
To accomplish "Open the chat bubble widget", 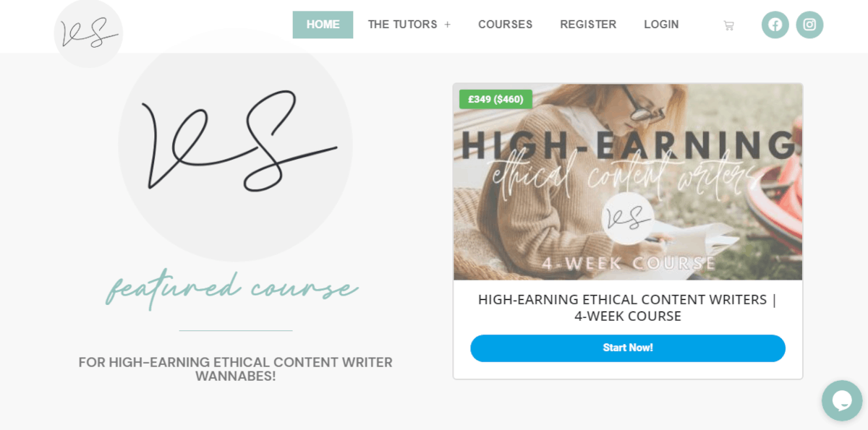I will [842, 400].
